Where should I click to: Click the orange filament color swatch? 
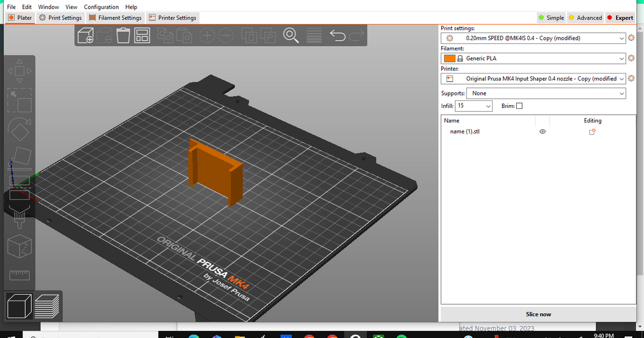450,58
